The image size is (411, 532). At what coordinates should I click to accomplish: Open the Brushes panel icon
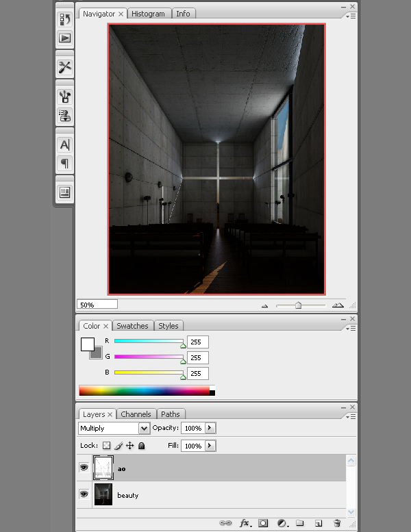[64, 97]
